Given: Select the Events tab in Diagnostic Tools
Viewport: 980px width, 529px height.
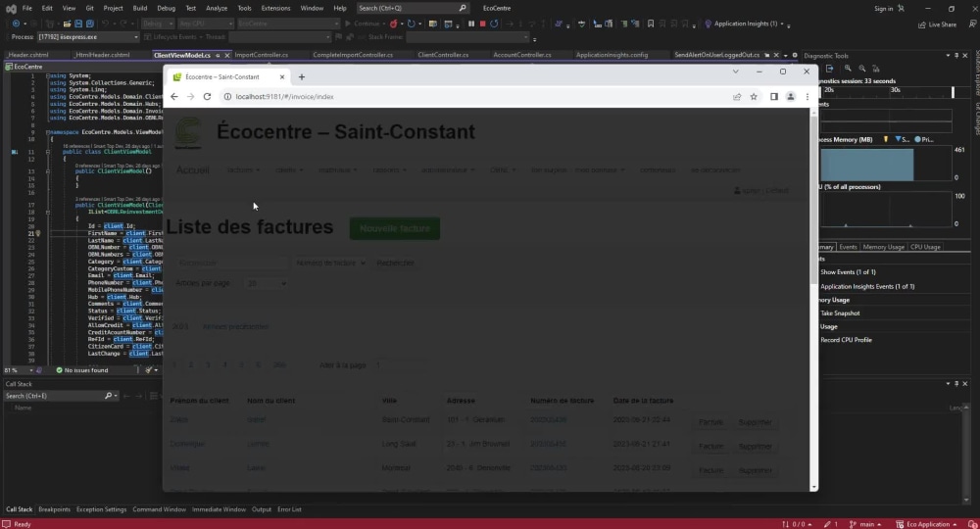Looking at the screenshot, I should (848, 247).
